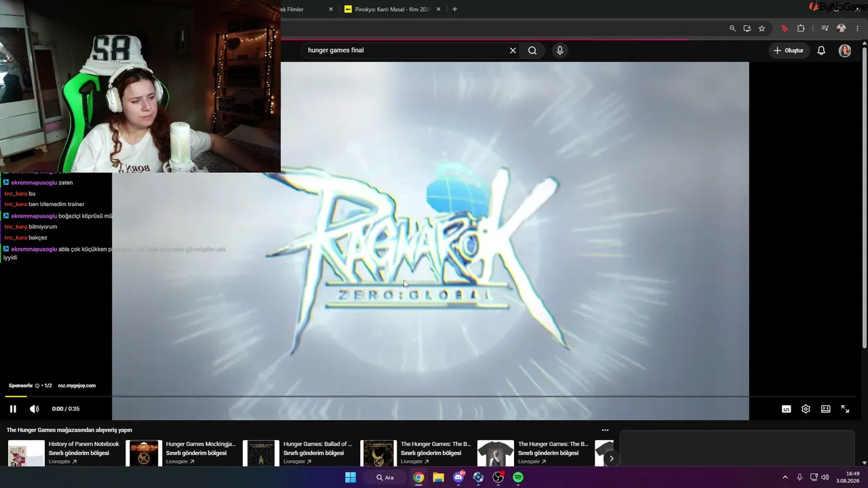
Task: Close the 'Pinokyo: Kanlı Masal' tab
Action: coord(439,9)
